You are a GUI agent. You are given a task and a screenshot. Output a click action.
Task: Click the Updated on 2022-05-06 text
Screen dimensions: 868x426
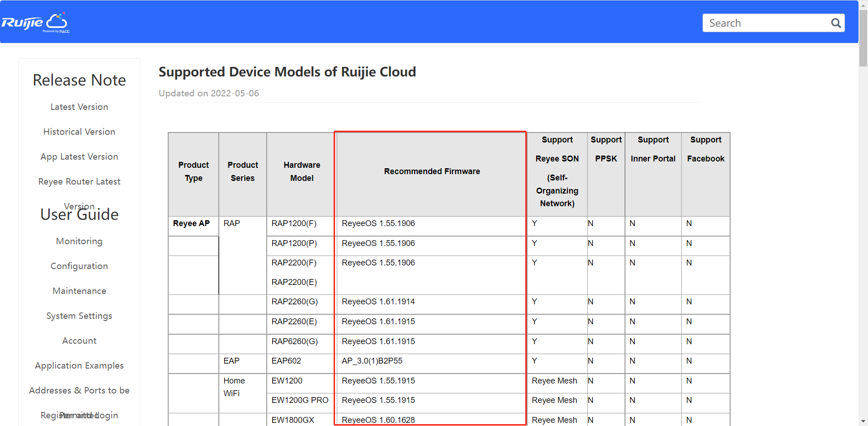(x=209, y=93)
